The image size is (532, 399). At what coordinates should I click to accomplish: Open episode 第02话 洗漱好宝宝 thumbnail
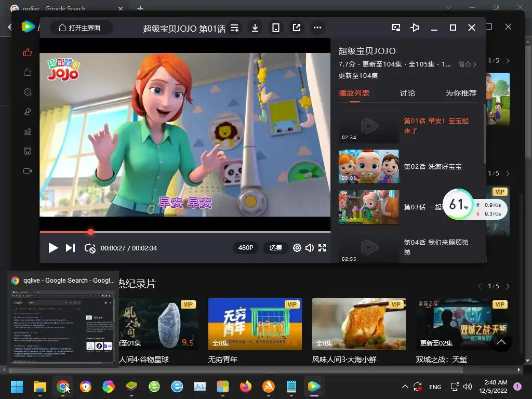pos(369,167)
